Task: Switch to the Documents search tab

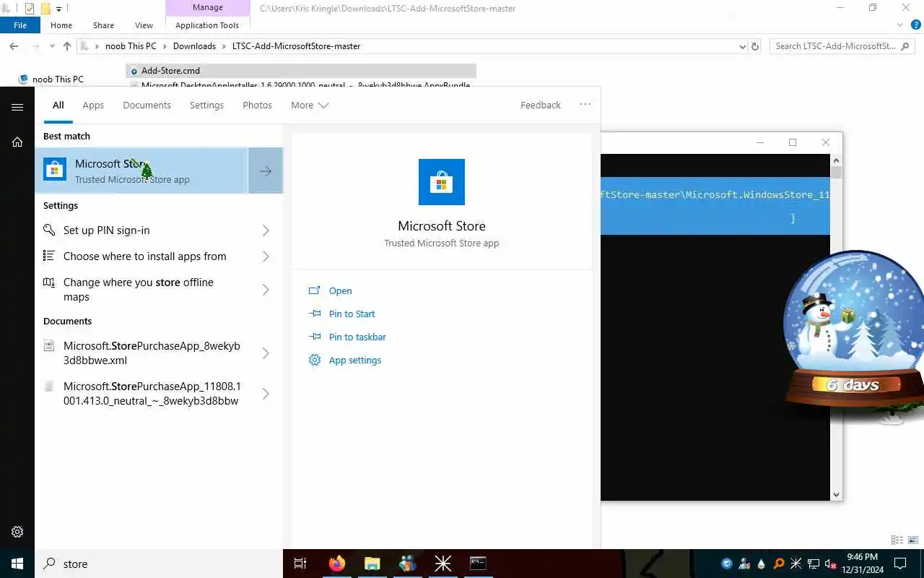Action: (x=147, y=105)
